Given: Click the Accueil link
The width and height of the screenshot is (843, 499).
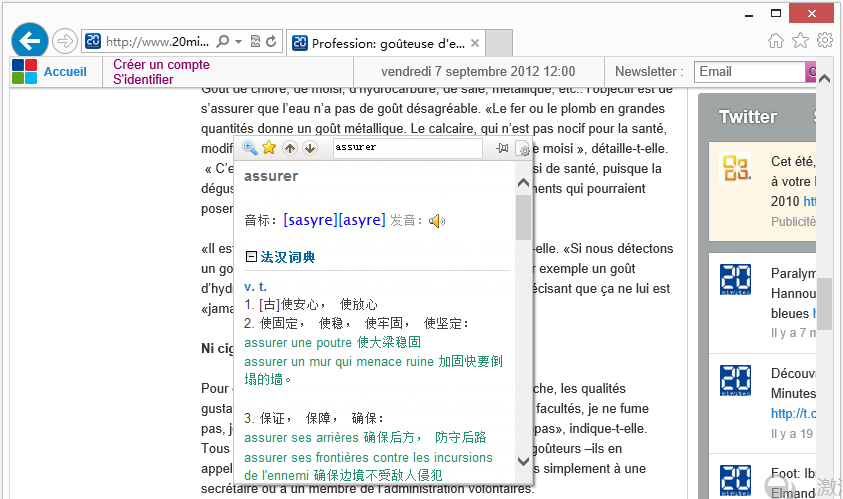Looking at the screenshot, I should pyautogui.click(x=65, y=72).
